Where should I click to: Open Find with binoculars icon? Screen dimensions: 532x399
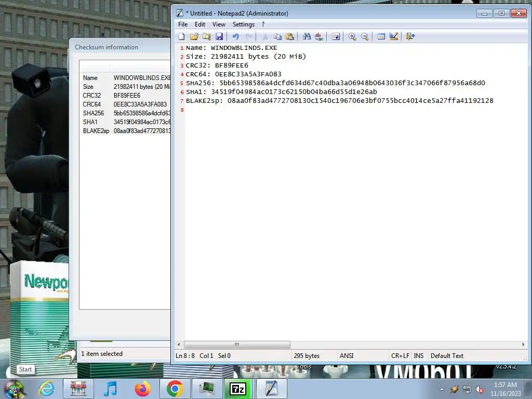pos(307,37)
